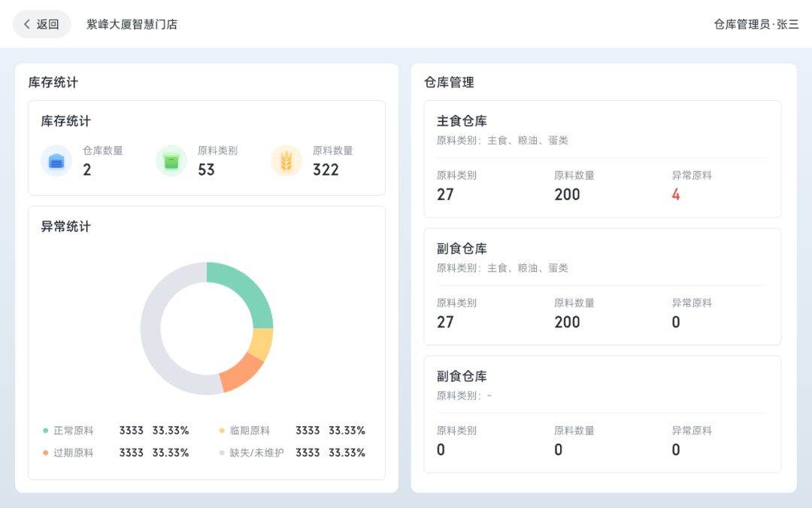This screenshot has width=812, height=508.
Task: Open the empty 副食仓库 card with no categories
Action: (462, 376)
